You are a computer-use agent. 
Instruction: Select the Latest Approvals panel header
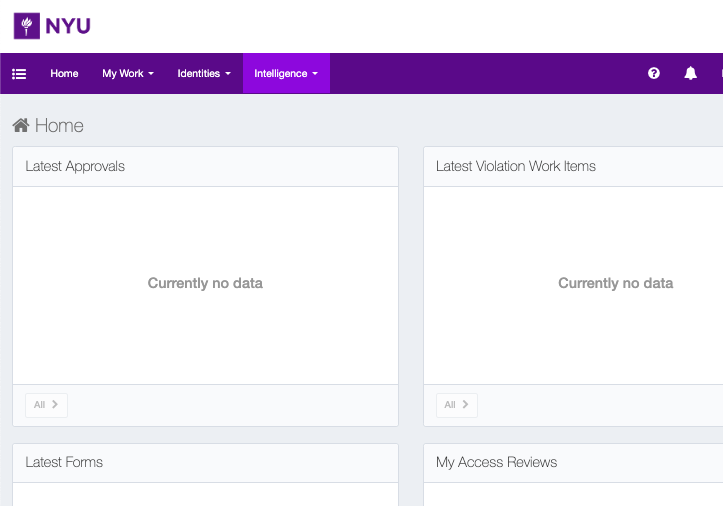(x=75, y=166)
